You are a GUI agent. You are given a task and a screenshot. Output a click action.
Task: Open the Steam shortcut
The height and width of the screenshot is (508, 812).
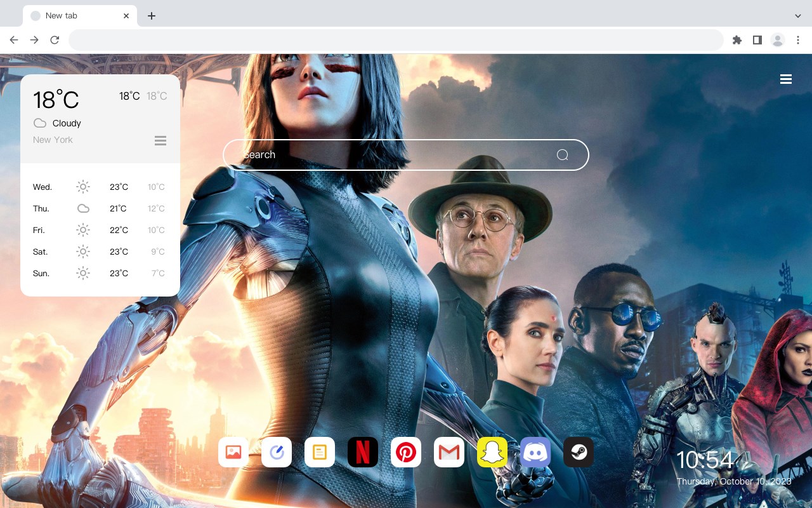579,452
